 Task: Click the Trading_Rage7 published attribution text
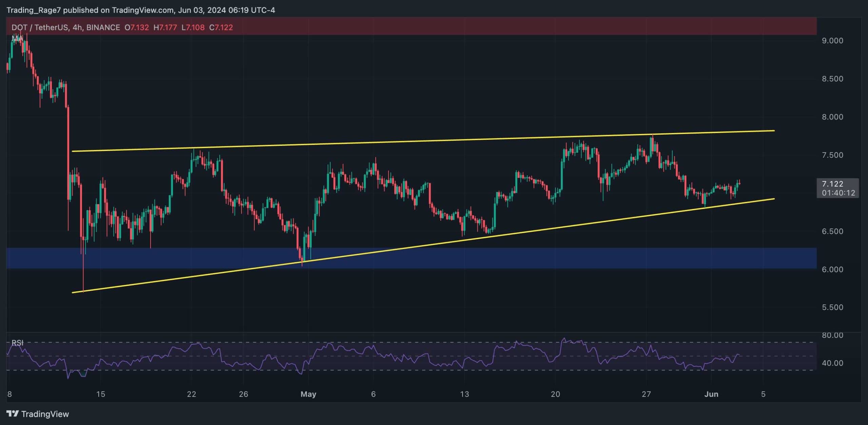point(141,10)
